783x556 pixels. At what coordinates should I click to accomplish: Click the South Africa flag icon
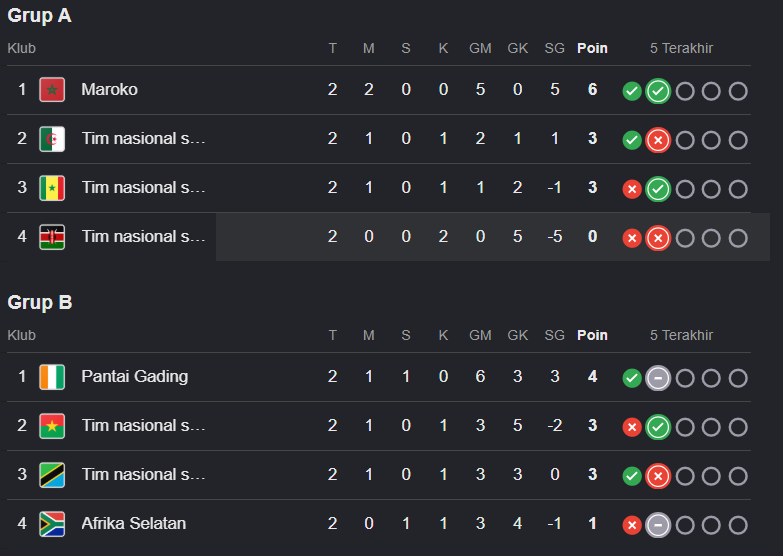coord(52,524)
